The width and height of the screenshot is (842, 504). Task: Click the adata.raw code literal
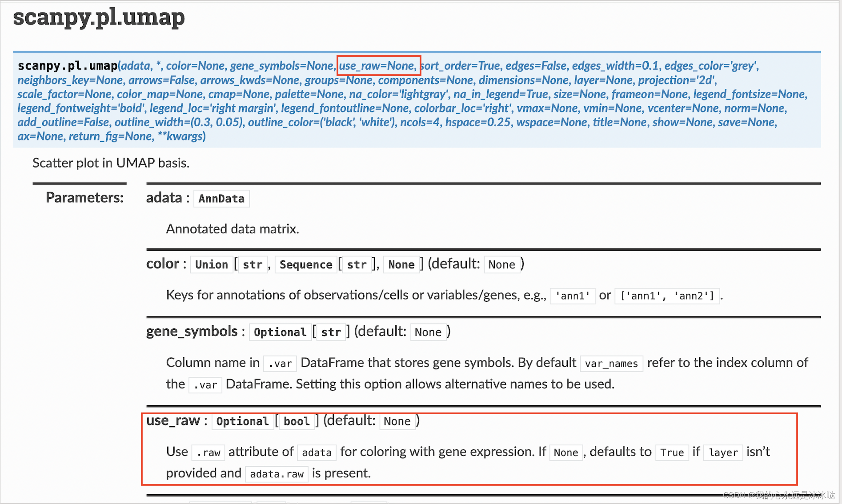[277, 474]
